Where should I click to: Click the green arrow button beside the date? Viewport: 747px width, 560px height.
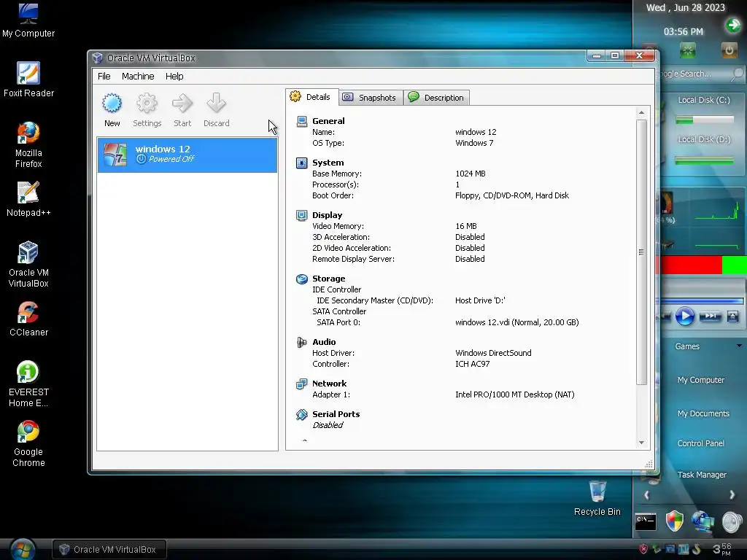click(734, 25)
